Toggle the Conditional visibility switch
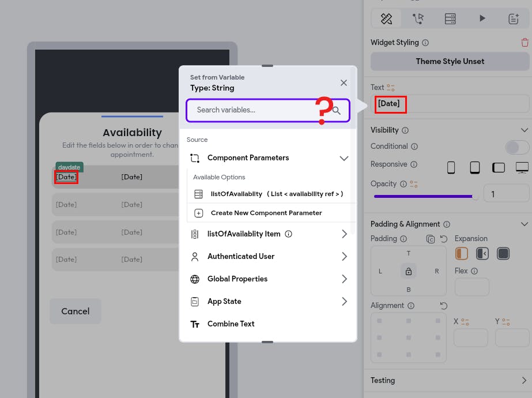532x398 pixels. [x=517, y=148]
